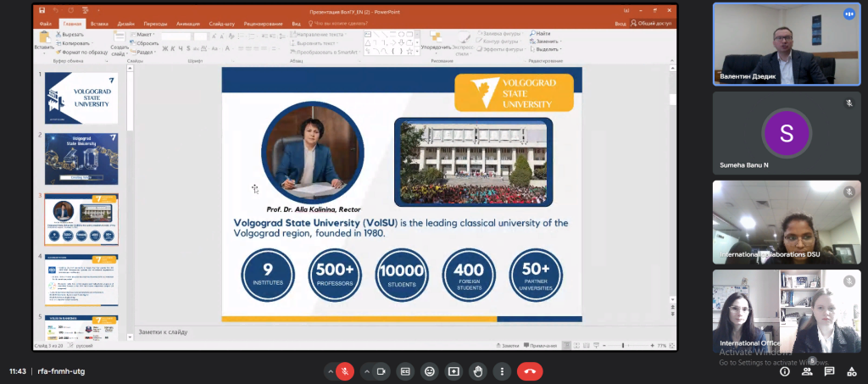Expand the shapes gallery more arrow
Viewport: 868px width, 384px height.
pos(417,52)
